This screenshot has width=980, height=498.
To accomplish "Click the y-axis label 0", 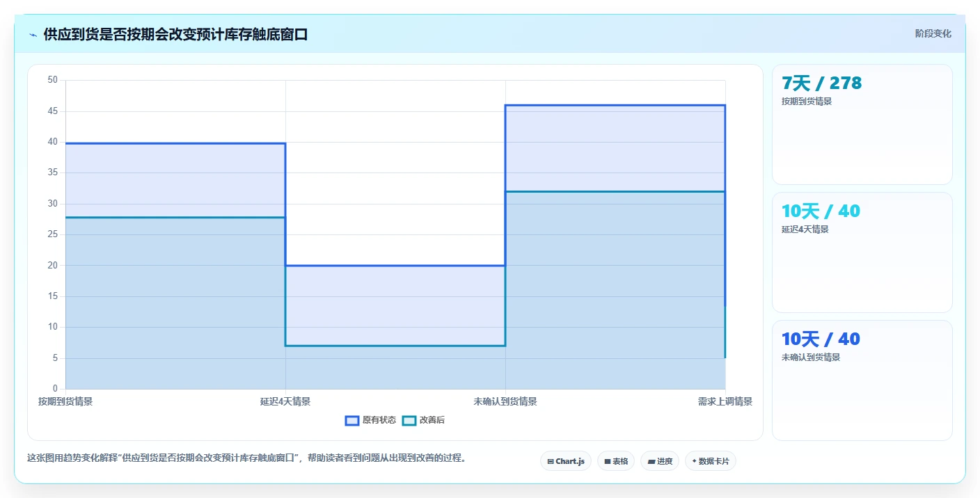I will point(55,389).
